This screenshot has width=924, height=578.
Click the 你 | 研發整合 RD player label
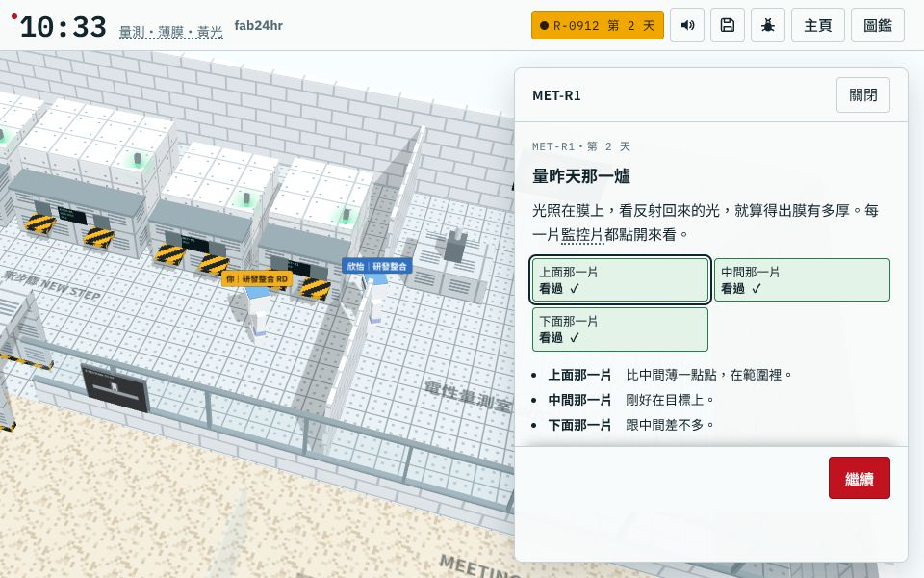(x=257, y=279)
